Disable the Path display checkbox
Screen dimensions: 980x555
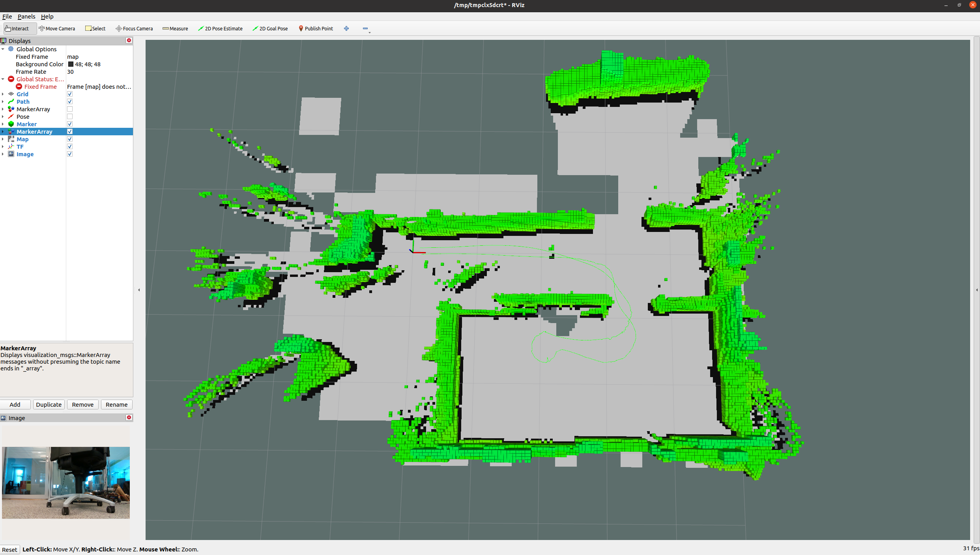pos(70,101)
